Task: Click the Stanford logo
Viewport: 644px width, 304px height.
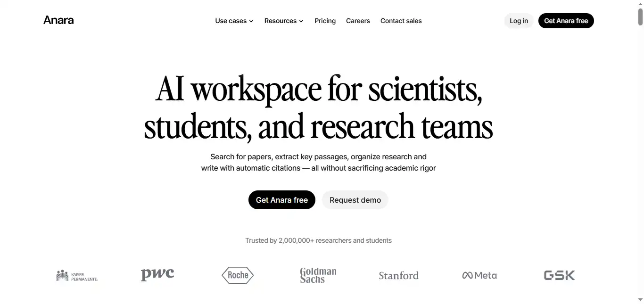Action: pos(398,276)
